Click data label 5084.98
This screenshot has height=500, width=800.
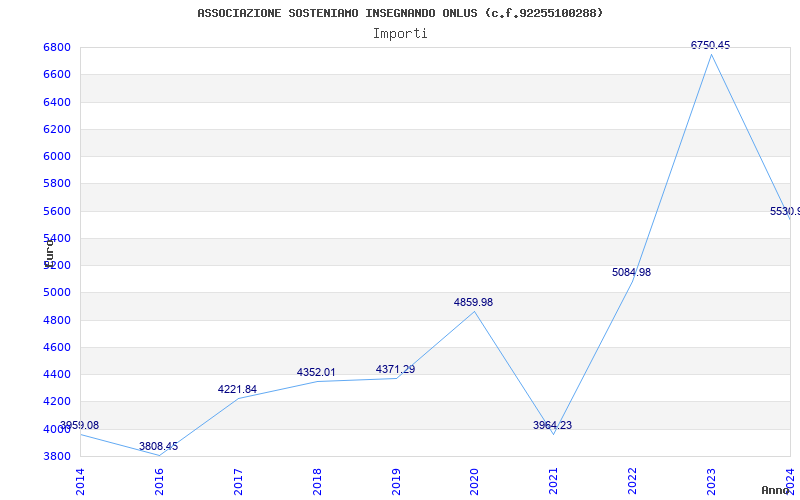[632, 272]
